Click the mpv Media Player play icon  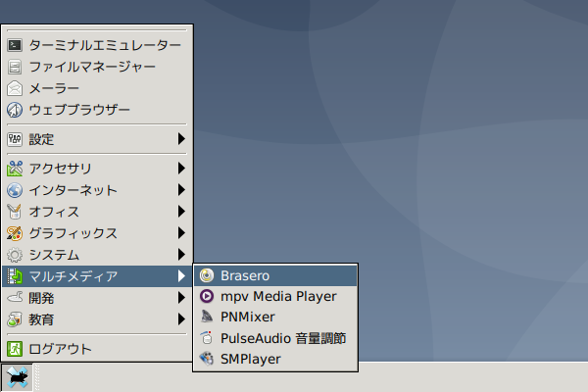207,296
